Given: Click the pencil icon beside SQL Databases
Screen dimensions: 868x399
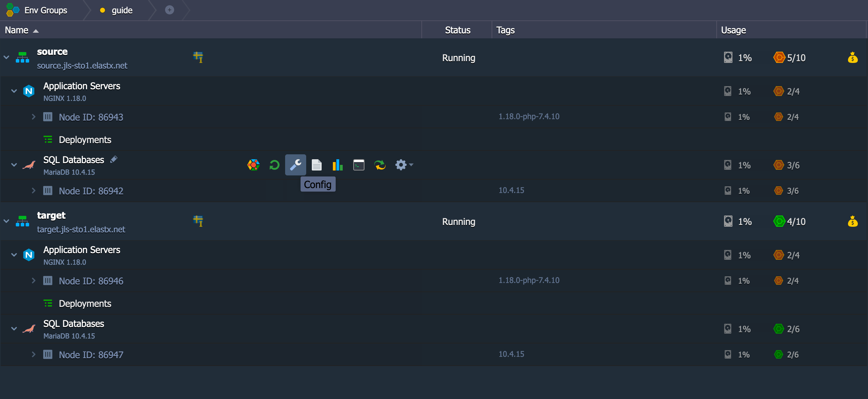Looking at the screenshot, I should pyautogui.click(x=113, y=160).
